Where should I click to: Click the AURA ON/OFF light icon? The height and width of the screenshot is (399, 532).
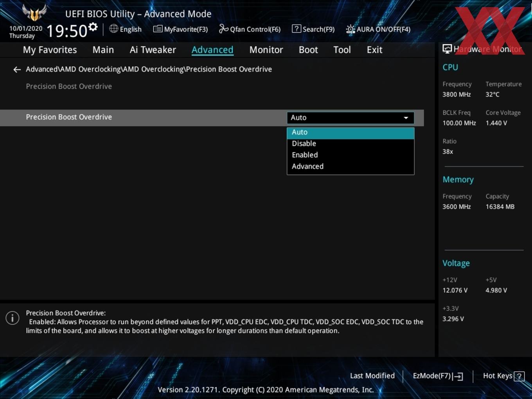(x=350, y=29)
